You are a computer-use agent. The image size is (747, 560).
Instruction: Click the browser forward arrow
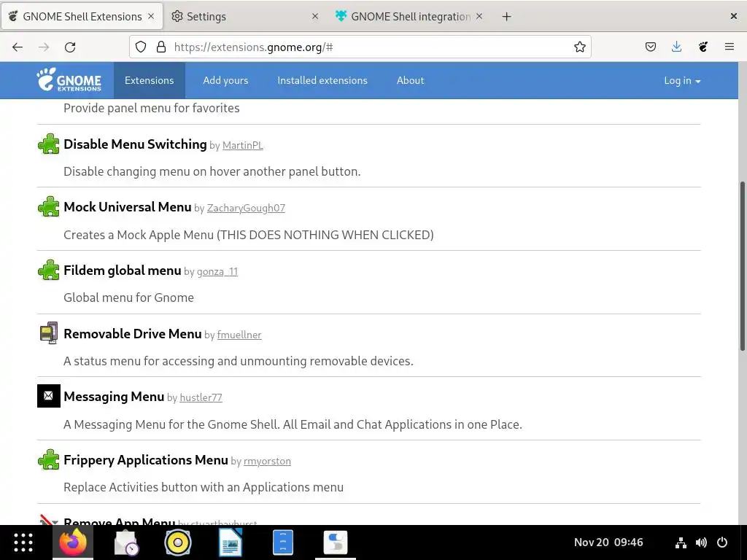click(44, 47)
